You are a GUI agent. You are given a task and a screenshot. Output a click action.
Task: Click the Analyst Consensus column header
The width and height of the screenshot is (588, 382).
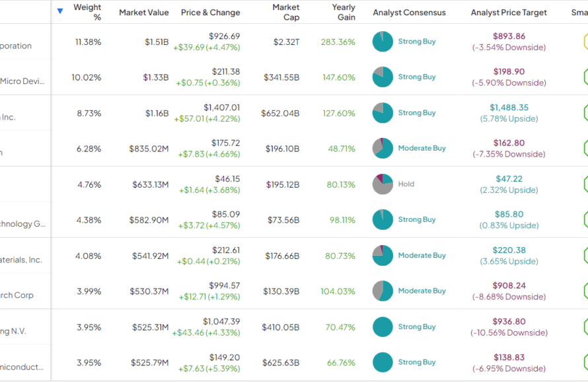(x=409, y=13)
